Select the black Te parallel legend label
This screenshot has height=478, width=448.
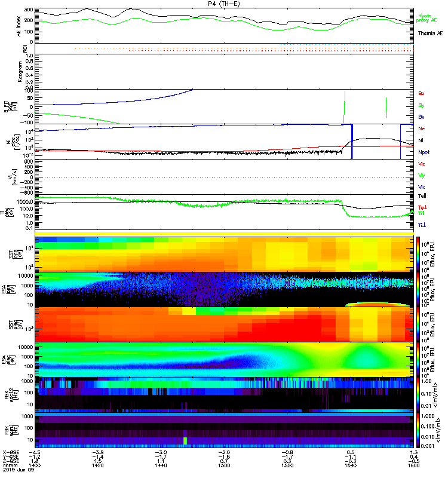[x=422, y=196]
